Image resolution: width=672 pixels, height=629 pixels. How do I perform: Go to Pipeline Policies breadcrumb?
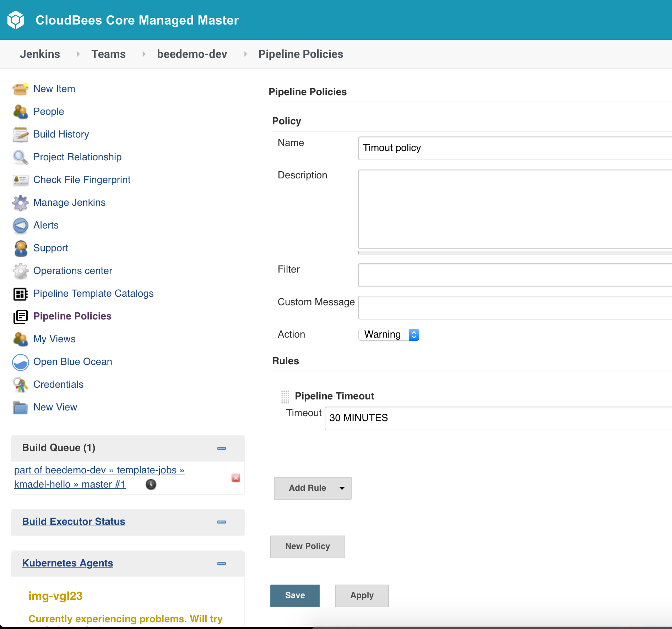[300, 54]
